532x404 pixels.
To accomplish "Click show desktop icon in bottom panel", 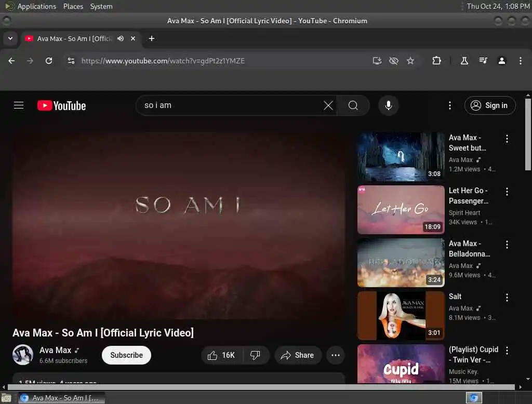I will click(6, 398).
